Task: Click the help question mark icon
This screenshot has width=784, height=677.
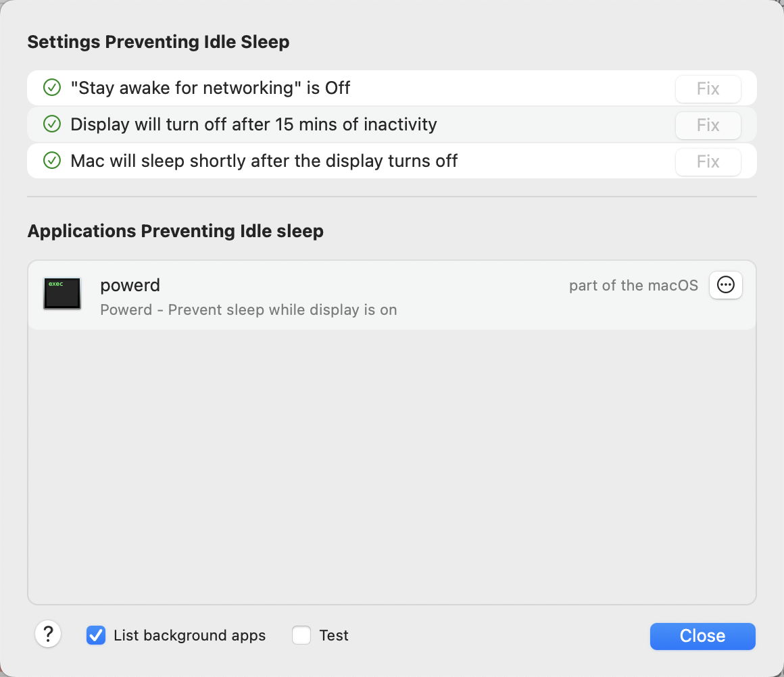Action: tap(48, 634)
